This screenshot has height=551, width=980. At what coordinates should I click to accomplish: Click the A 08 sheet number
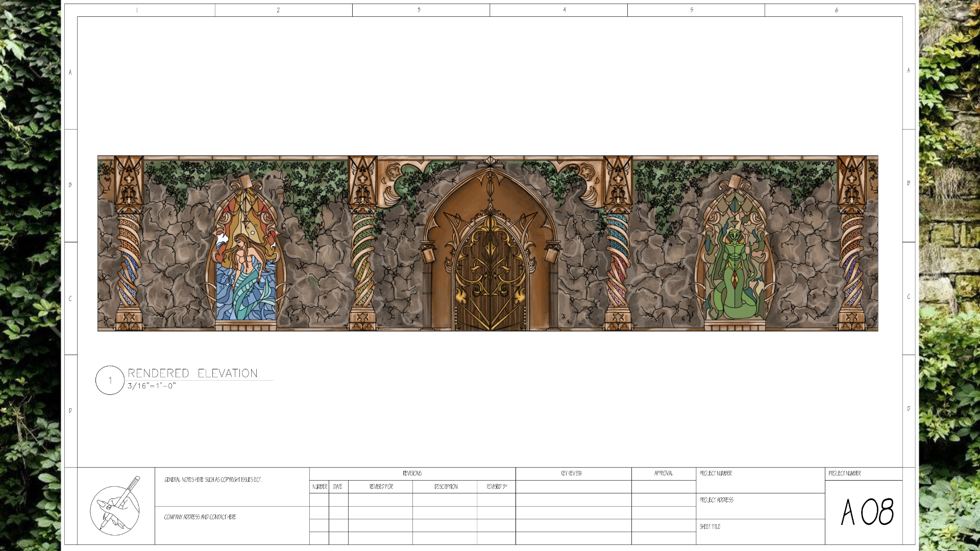tap(867, 512)
